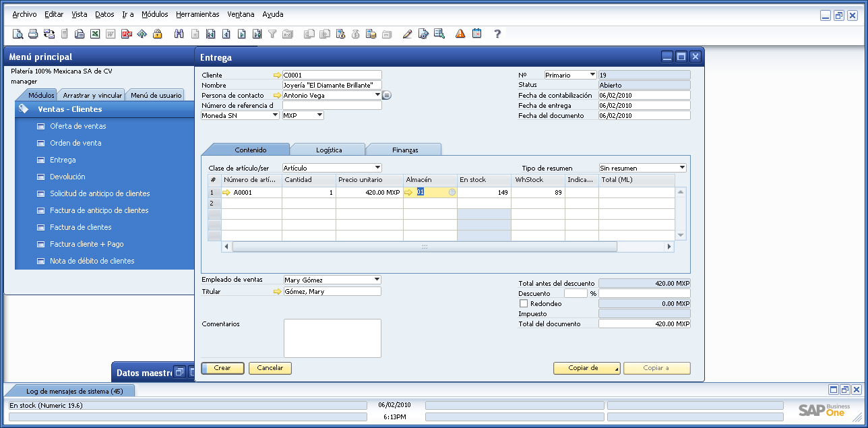Export the document to PDF
This screenshot has height=428, width=868.
pos(125,34)
